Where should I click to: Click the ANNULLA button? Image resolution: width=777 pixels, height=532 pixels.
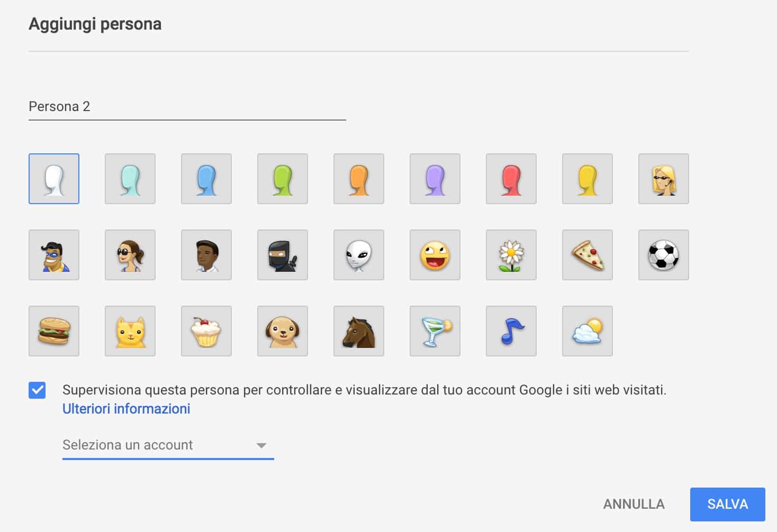coord(634,504)
